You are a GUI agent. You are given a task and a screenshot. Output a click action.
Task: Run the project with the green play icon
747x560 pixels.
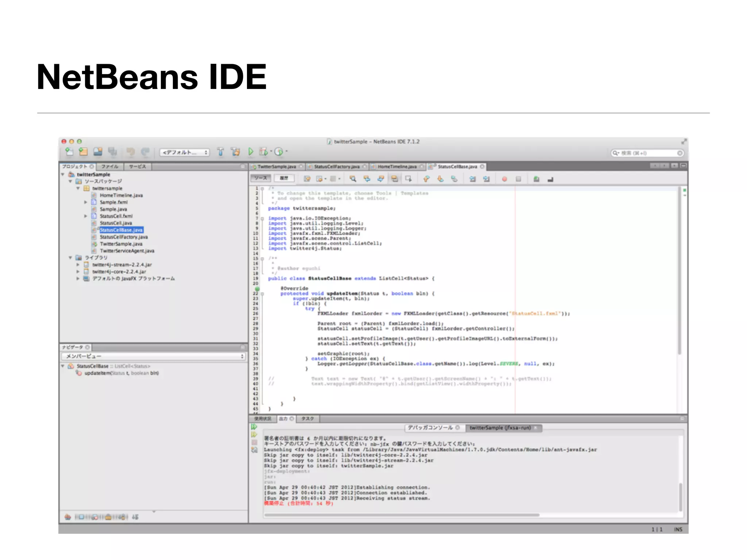251,152
